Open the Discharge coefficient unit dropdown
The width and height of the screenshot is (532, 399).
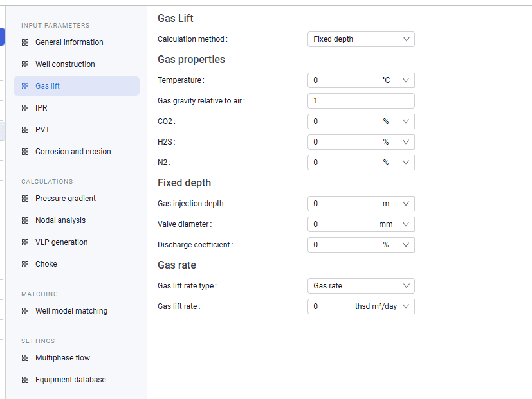pos(392,245)
